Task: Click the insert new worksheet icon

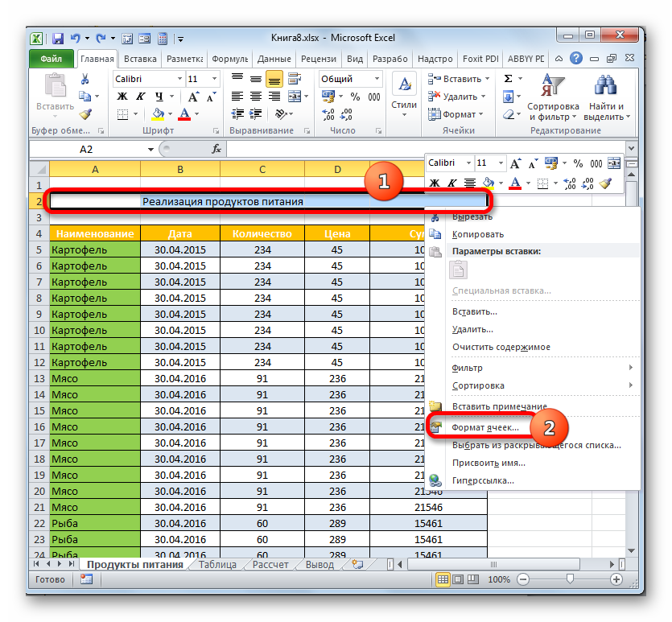Action: [x=357, y=564]
